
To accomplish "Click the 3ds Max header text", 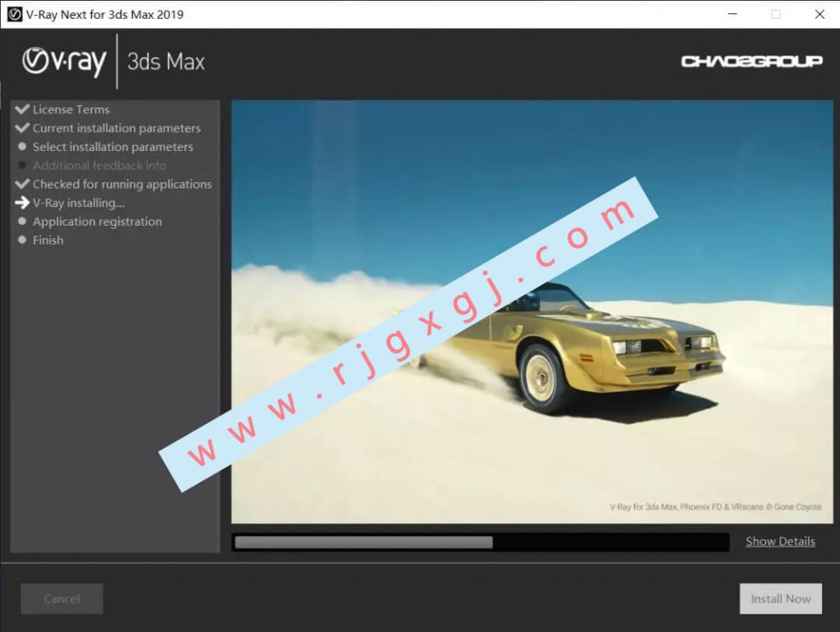I will 166,62.
